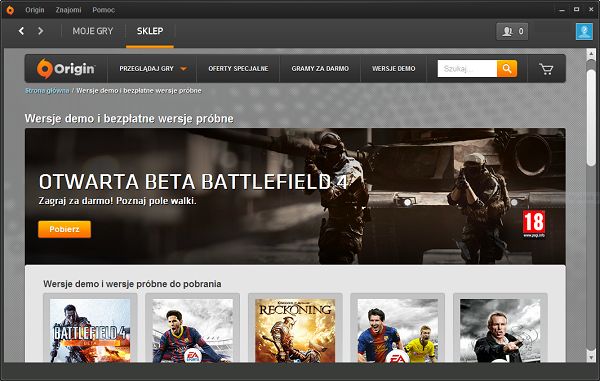
Task: Click in the Szukaj search field
Action: click(x=467, y=68)
